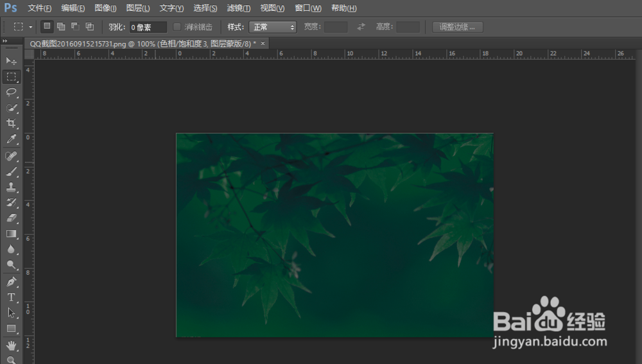
Task: Select the Move tool
Action: (x=11, y=61)
